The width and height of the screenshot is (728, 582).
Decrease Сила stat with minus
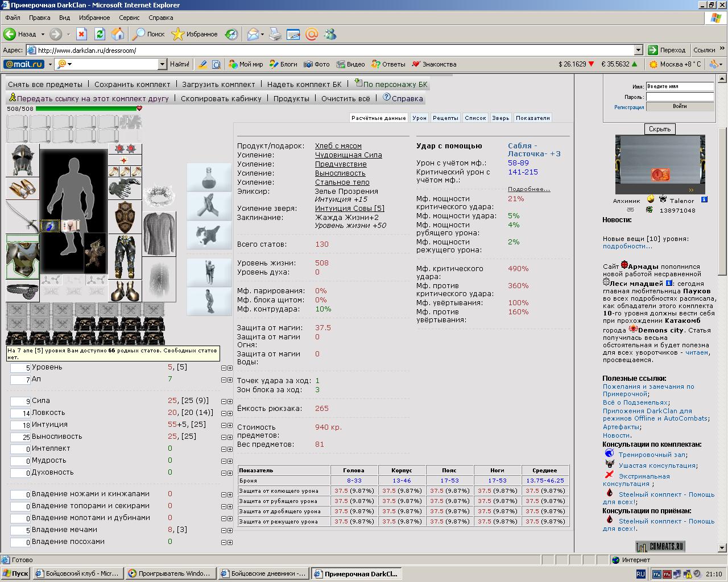(224, 402)
